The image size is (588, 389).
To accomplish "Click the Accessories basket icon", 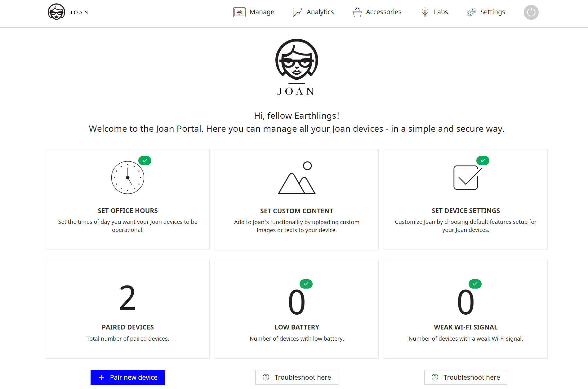I will tap(357, 12).
